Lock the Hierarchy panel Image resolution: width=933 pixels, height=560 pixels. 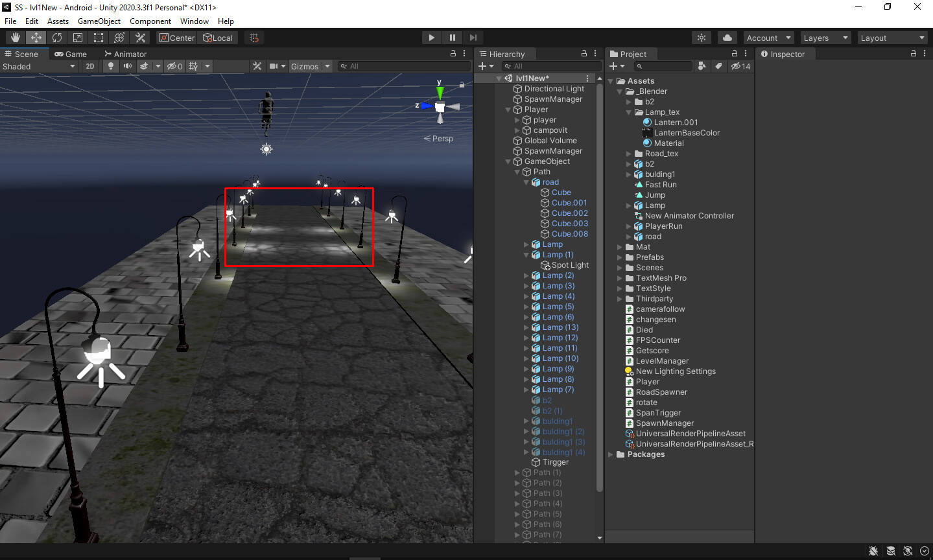pyautogui.click(x=584, y=53)
